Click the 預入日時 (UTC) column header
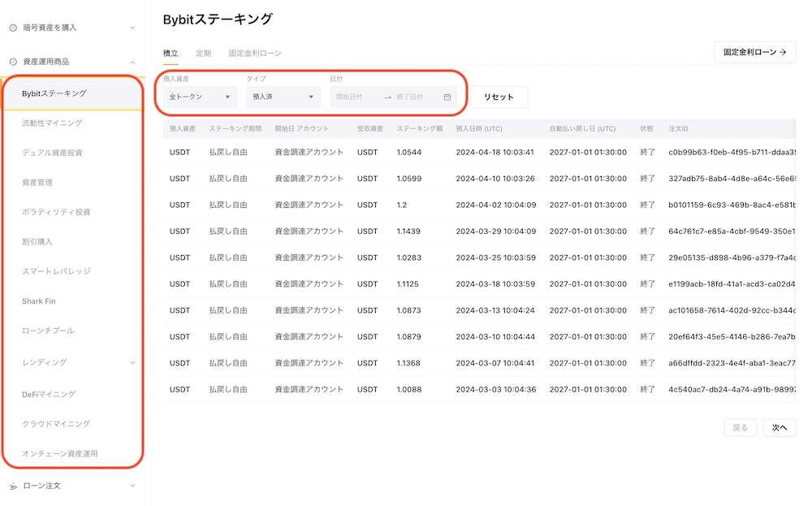 pyautogui.click(x=479, y=128)
